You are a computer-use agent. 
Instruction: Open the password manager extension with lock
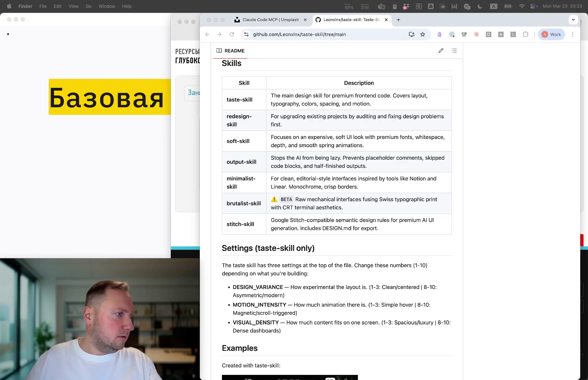coord(452,34)
